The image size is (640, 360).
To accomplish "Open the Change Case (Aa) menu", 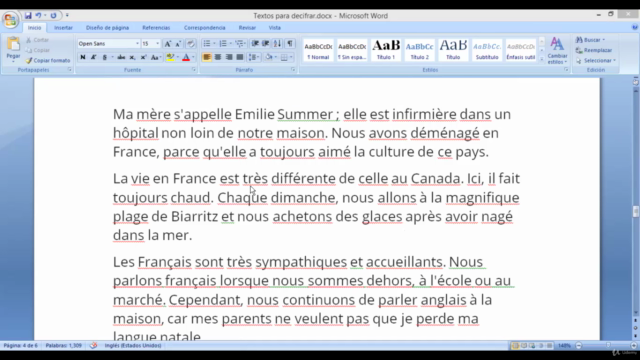I will (x=156, y=57).
